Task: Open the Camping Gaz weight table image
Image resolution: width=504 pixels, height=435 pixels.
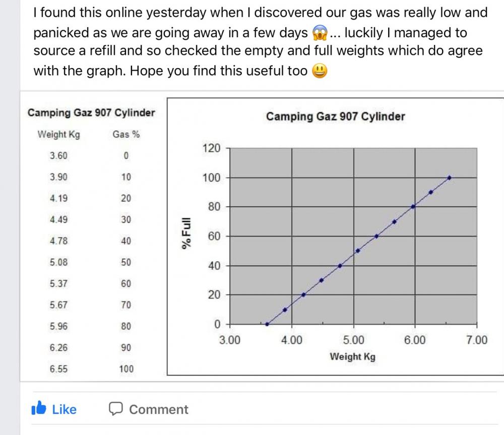Action: (x=92, y=236)
